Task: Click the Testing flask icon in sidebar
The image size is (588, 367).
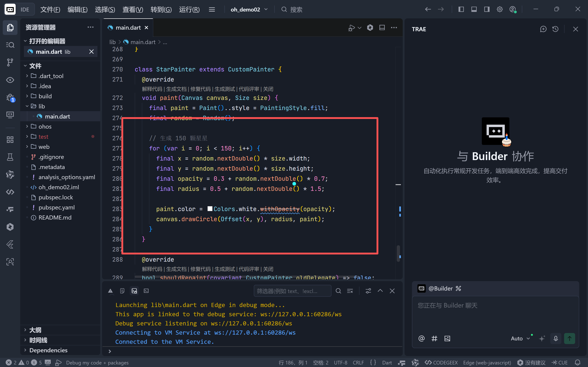Action: tap(10, 157)
